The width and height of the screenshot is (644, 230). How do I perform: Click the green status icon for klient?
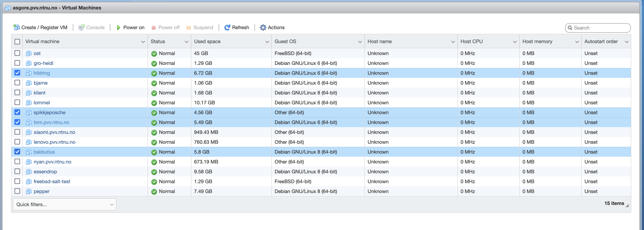154,93
